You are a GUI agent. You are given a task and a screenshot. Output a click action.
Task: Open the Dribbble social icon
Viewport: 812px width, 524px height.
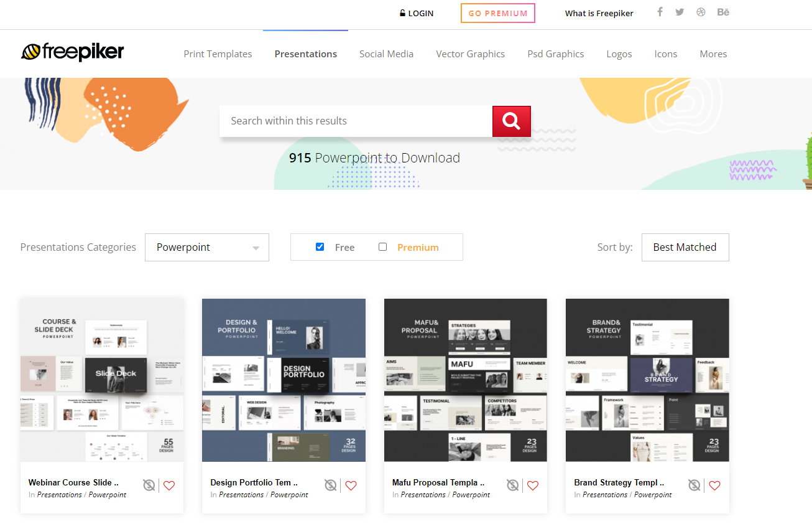pyautogui.click(x=701, y=12)
